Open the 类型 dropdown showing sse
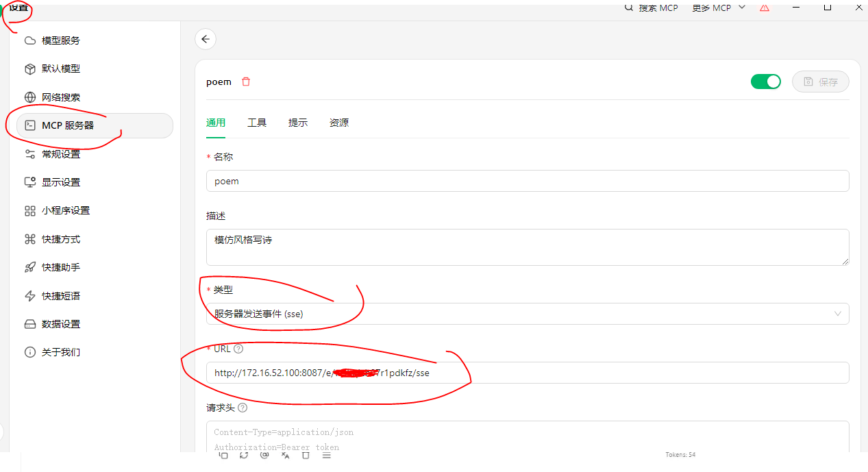The height and width of the screenshot is (472, 868). tap(528, 313)
